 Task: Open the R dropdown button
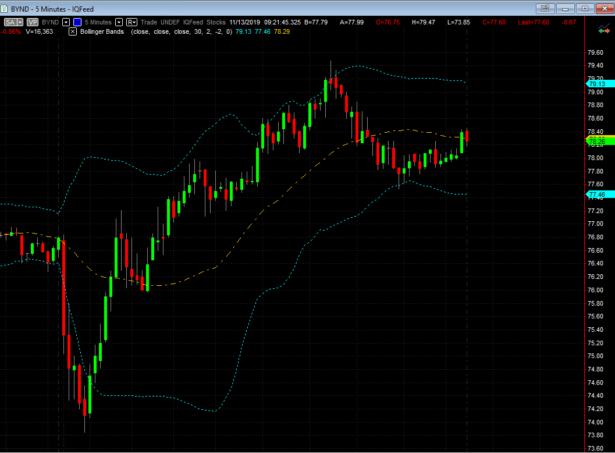(x=131, y=20)
